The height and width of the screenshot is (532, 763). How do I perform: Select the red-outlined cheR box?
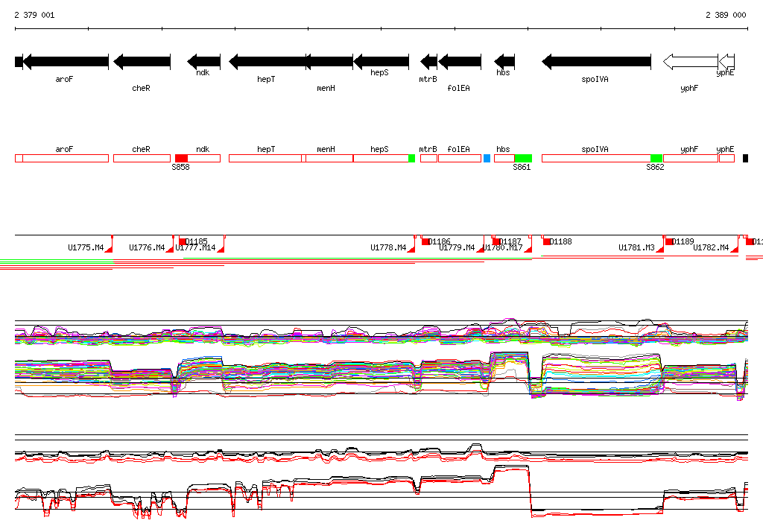point(142,158)
